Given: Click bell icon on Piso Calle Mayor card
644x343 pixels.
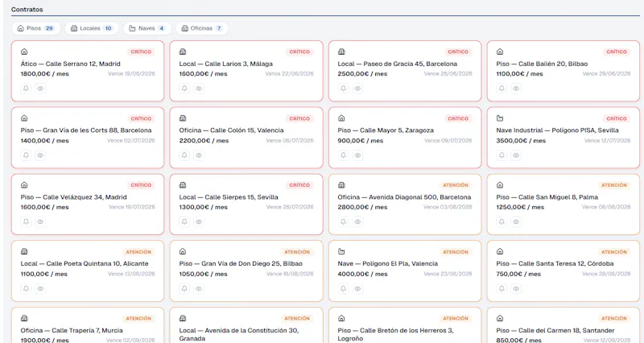Looking at the screenshot, I should pyautogui.click(x=344, y=155).
